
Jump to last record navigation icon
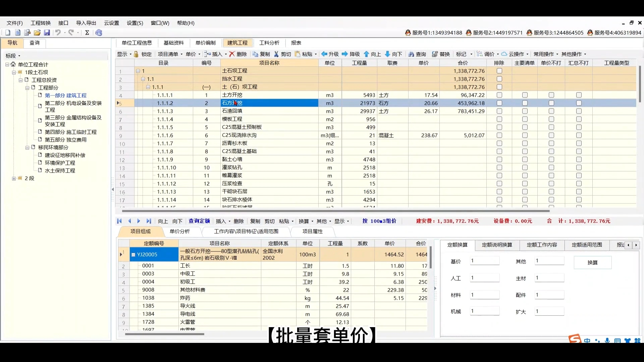(x=149, y=221)
